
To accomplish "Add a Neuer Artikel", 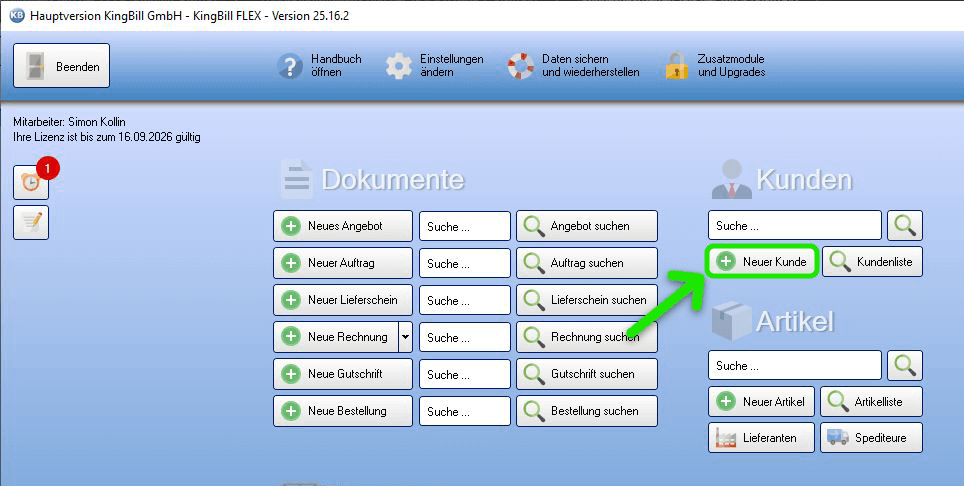I will [x=761, y=402].
